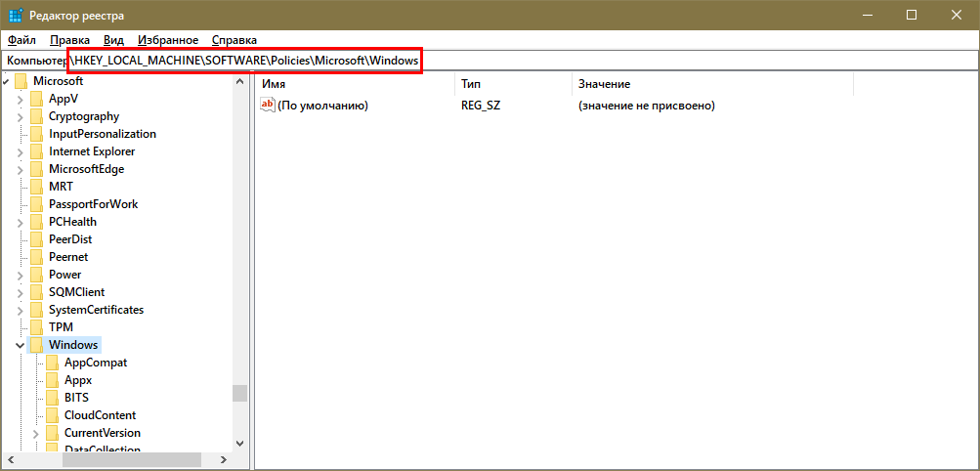Click the InputPersonalization folder icon
Viewport: 980px width, 471px height.
[37, 134]
